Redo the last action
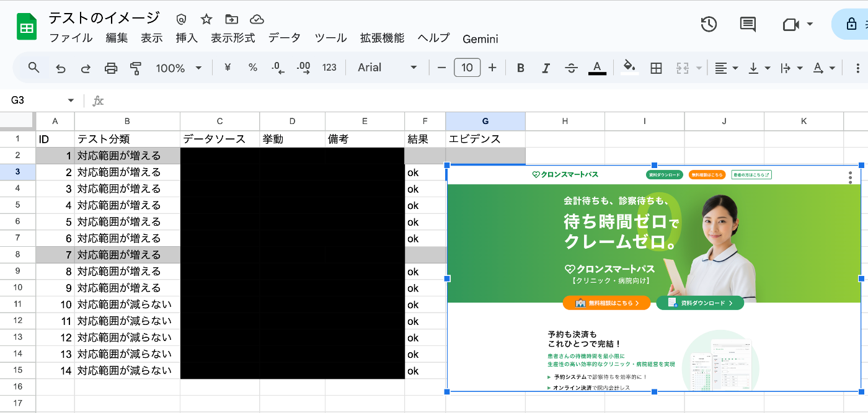 coord(86,68)
